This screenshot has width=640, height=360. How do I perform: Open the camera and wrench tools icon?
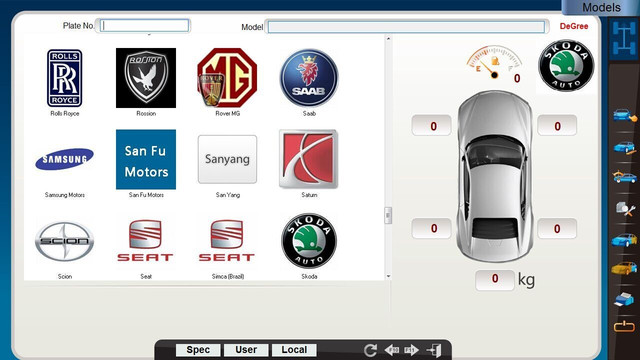click(625, 209)
